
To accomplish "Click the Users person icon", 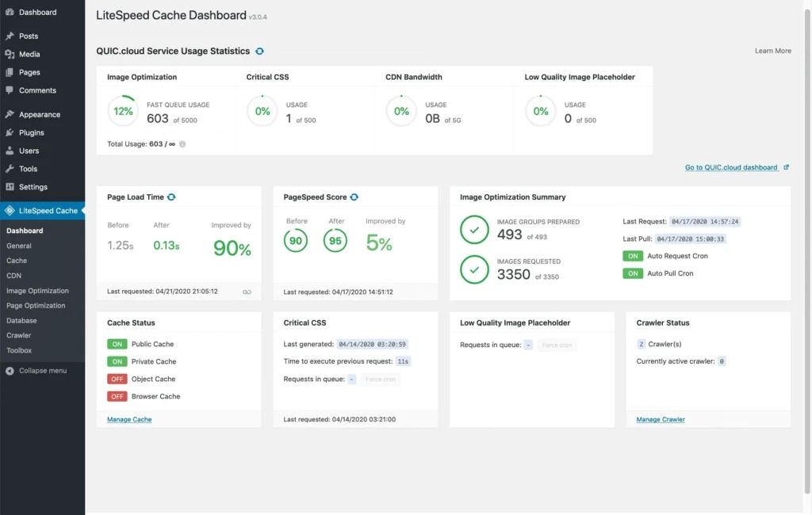I will [x=10, y=151].
